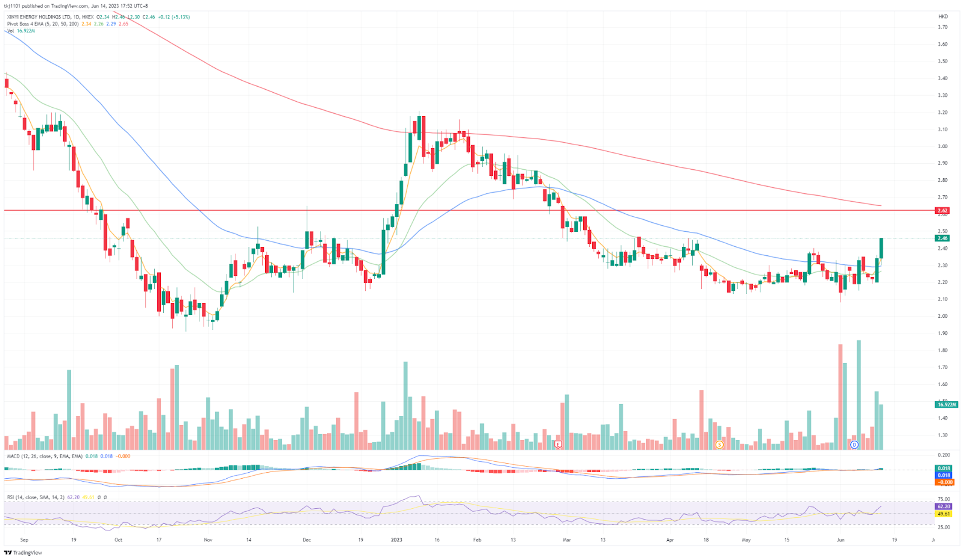Screen dimensions: 964x560
Task: Click the red 2.62 horizontal line price label
Action: pos(942,211)
